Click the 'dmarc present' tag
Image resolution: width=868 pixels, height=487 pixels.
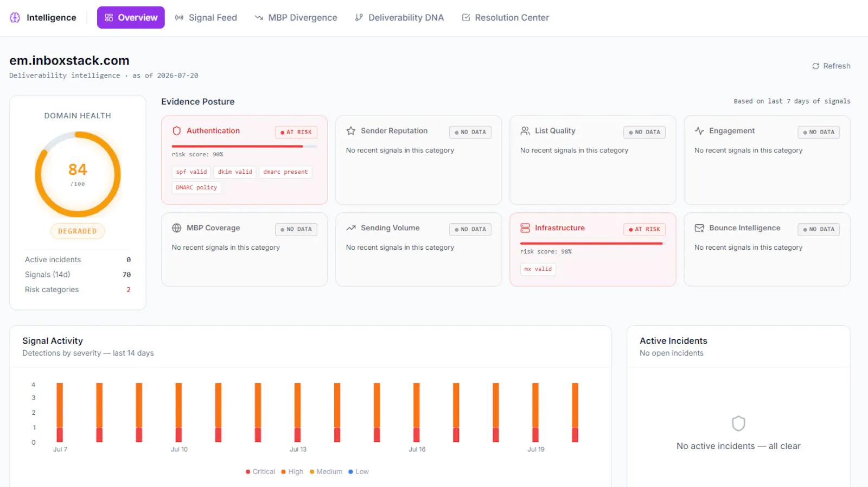pos(285,172)
